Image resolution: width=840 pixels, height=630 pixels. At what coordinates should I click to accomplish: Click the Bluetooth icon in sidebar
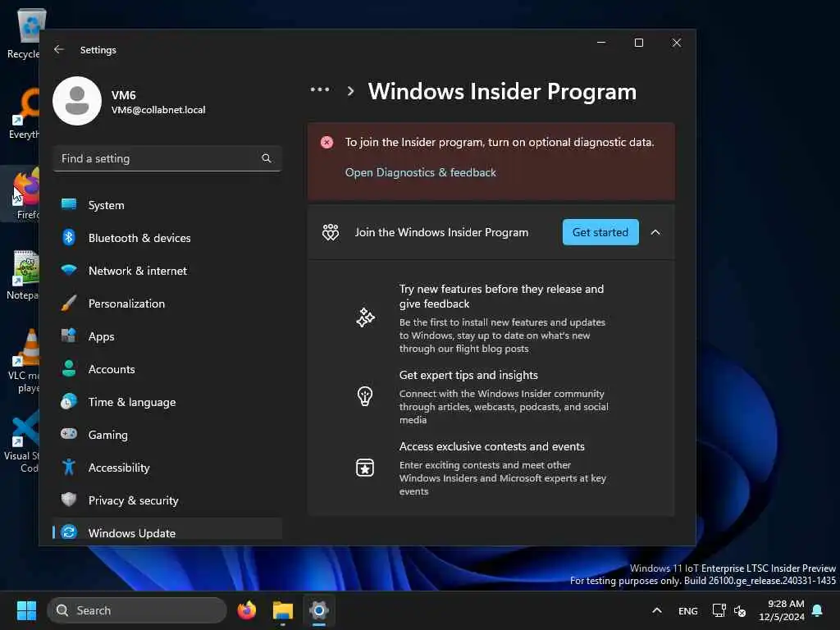69,237
